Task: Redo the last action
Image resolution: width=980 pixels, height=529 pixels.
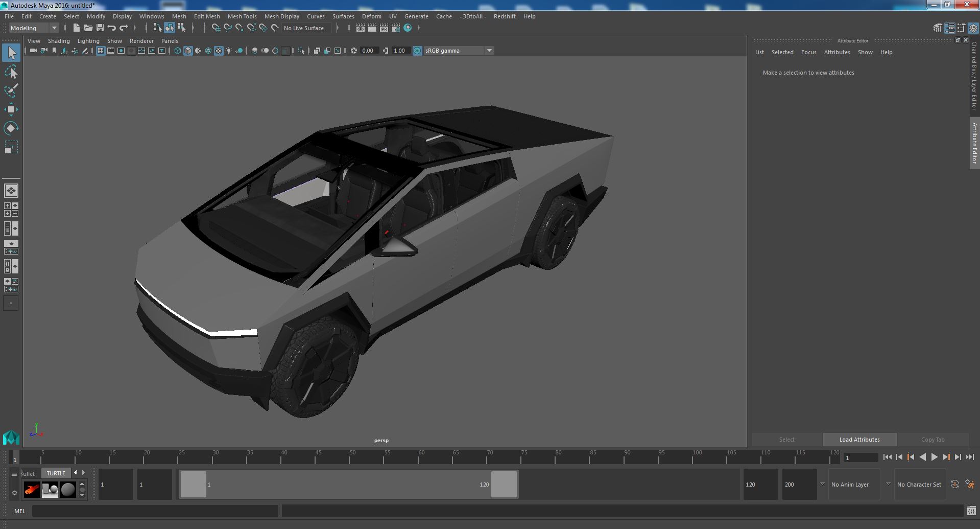Action: [124, 28]
